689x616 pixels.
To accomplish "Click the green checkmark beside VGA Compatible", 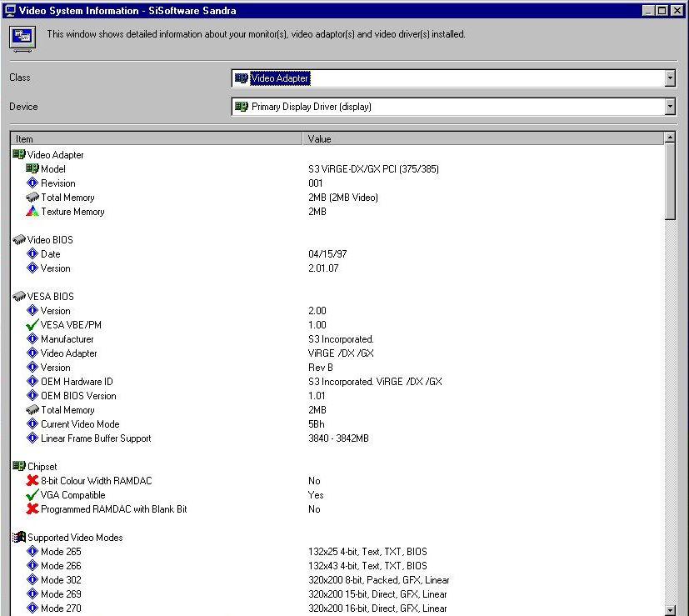I will [32, 494].
